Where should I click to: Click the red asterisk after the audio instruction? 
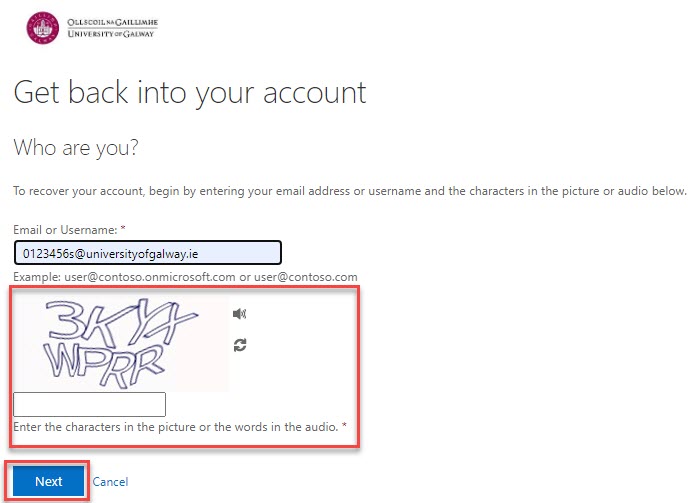[344, 426]
